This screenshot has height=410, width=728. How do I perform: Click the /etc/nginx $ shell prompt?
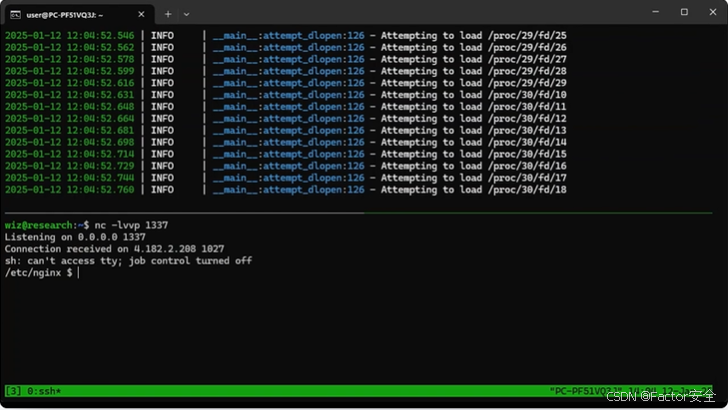39,273
